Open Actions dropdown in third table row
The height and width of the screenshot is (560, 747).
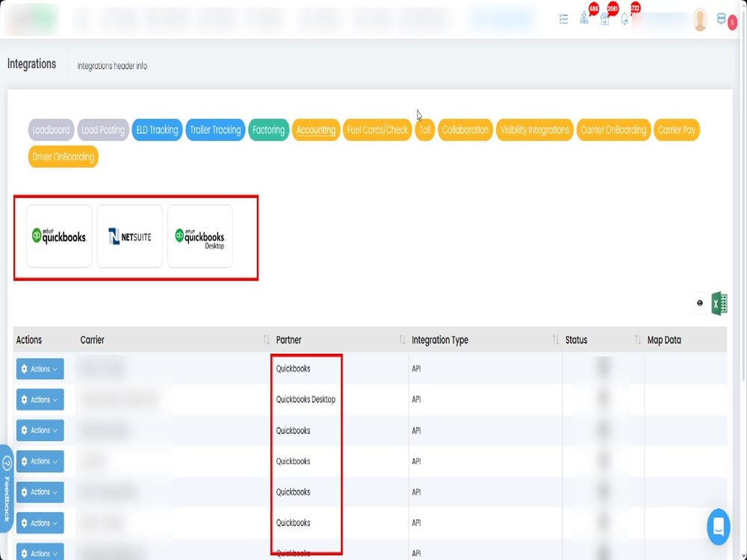(x=40, y=431)
